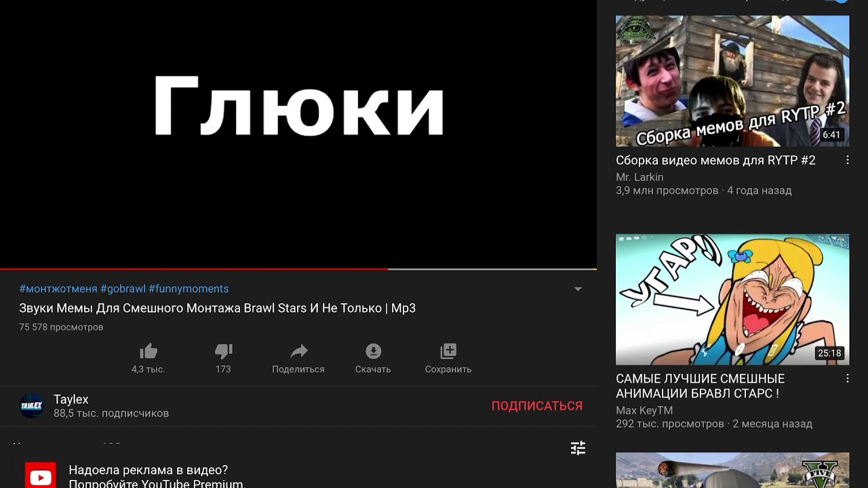
Task: Dislike the video with thumbs down icon
Action: tap(223, 351)
